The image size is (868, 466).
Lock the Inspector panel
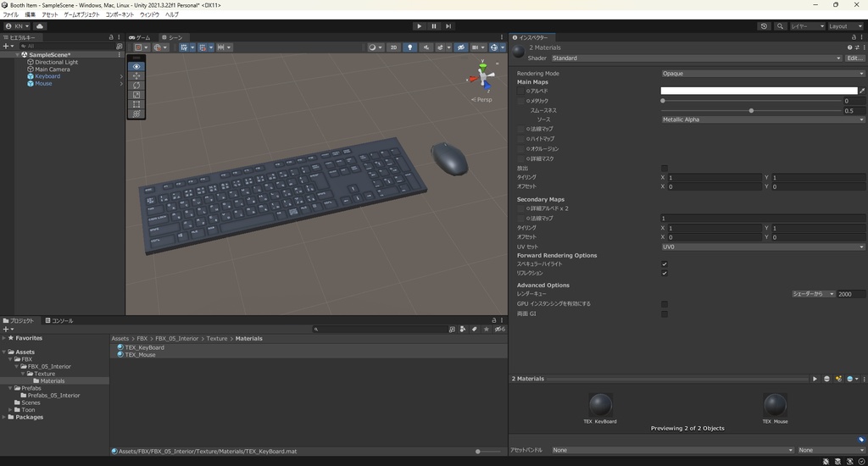[x=854, y=37]
